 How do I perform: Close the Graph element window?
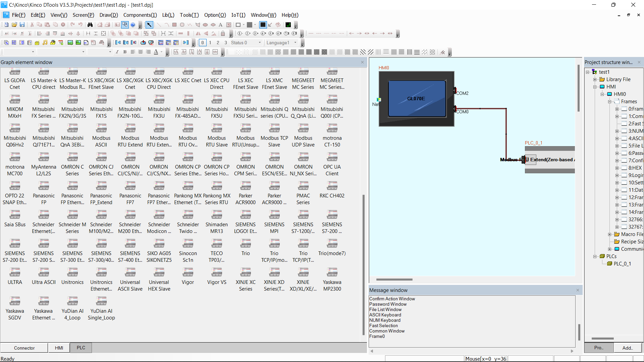pyautogui.click(x=362, y=62)
